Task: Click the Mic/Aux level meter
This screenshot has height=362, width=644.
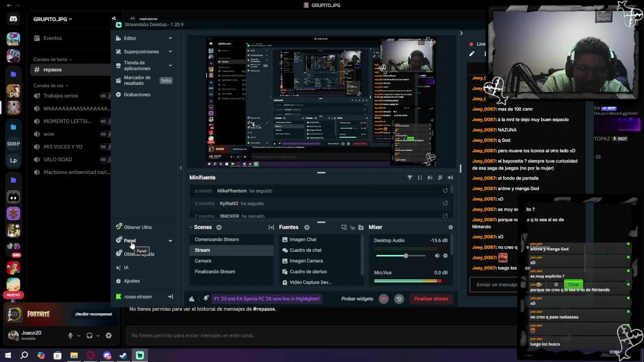Action: (x=411, y=281)
